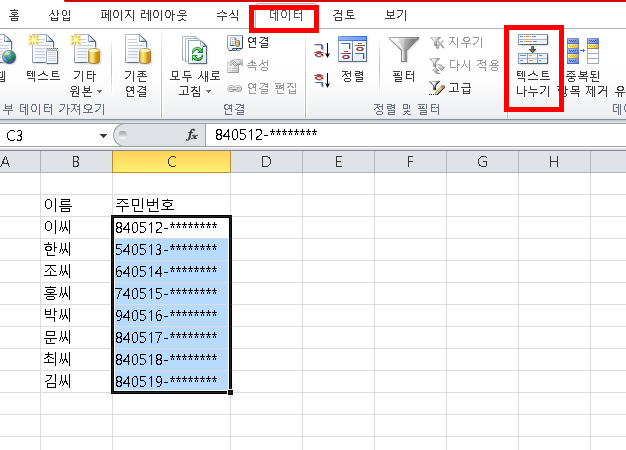Select the 데이터 tab

[285, 15]
